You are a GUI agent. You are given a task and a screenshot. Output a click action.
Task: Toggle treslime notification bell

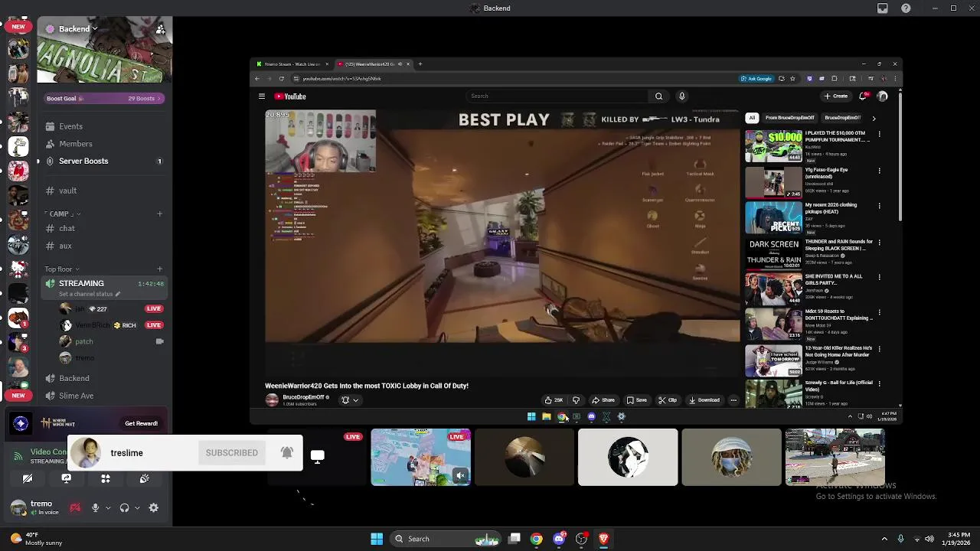coord(287,452)
